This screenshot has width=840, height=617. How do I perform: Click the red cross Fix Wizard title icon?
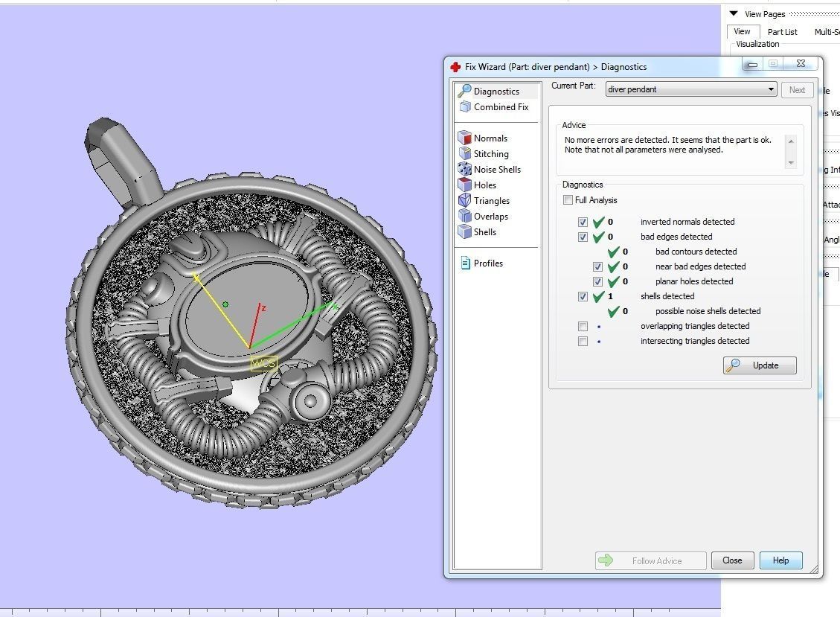pyautogui.click(x=455, y=66)
